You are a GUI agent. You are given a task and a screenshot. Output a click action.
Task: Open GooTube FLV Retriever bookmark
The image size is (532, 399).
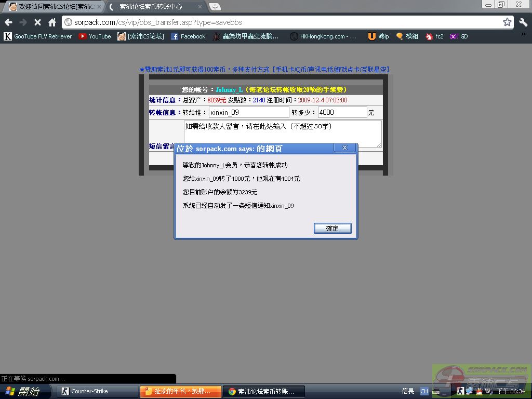[x=37, y=36]
